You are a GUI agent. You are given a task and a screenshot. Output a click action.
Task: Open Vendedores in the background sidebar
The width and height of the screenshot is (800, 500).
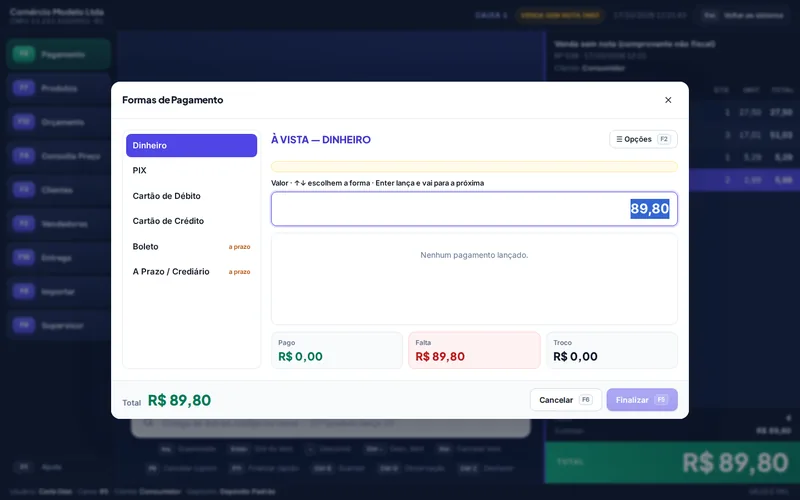pyautogui.click(x=59, y=223)
